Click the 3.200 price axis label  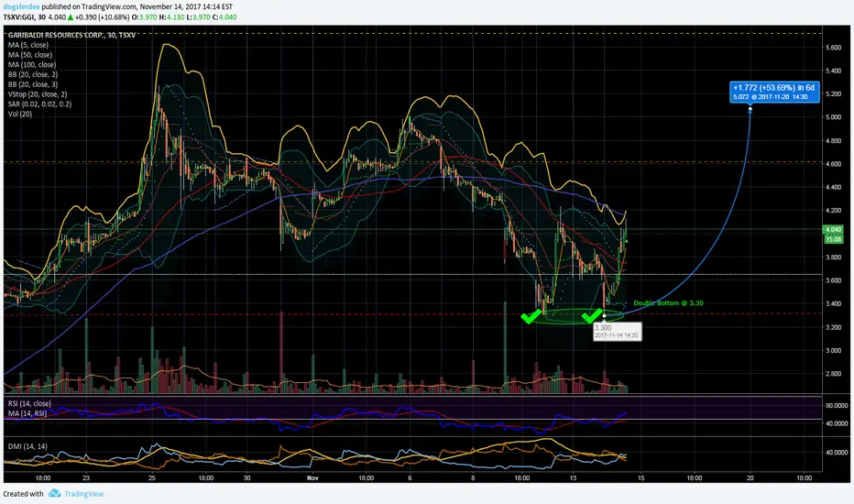pos(833,327)
